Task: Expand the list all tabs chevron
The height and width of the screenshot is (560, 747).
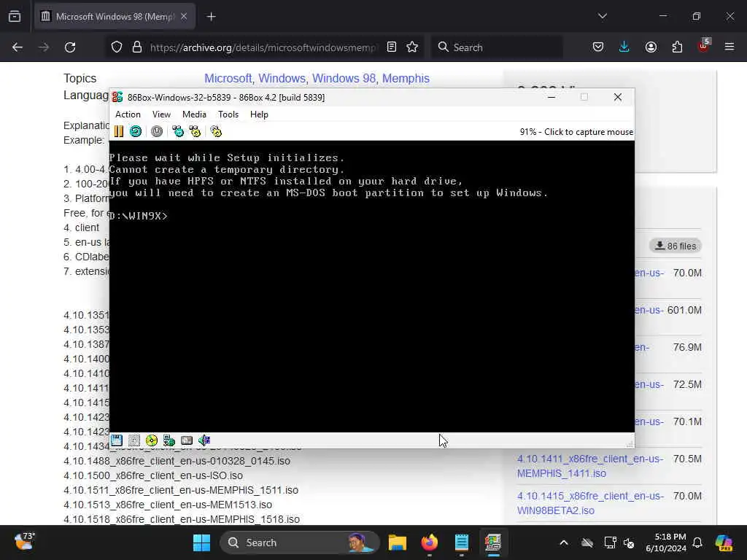Action: pyautogui.click(x=603, y=16)
